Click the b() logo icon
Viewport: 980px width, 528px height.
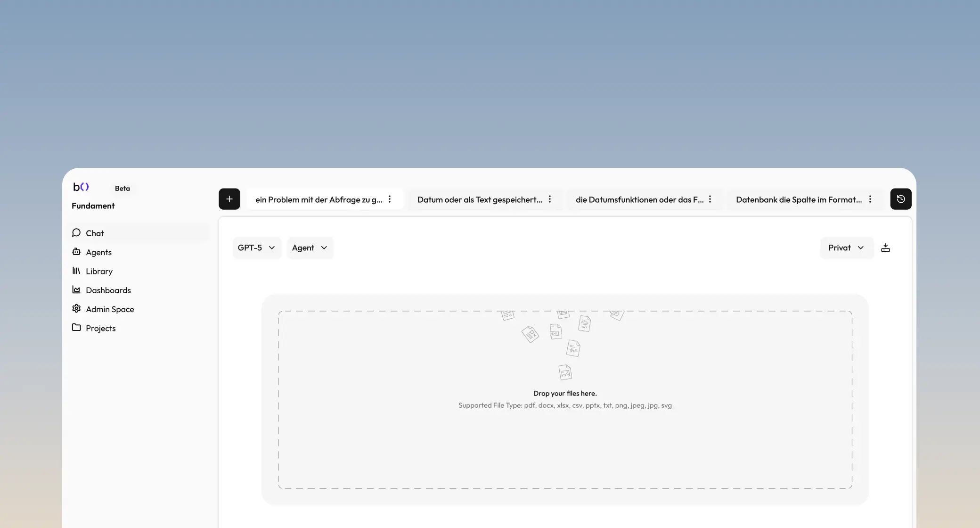(81, 187)
